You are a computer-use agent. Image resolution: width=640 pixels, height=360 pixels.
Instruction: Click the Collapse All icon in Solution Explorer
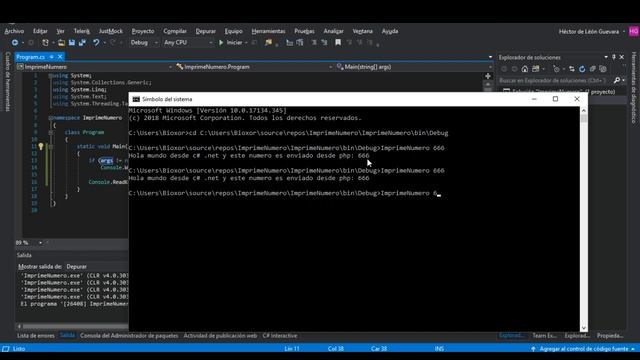pyautogui.click(x=593, y=69)
